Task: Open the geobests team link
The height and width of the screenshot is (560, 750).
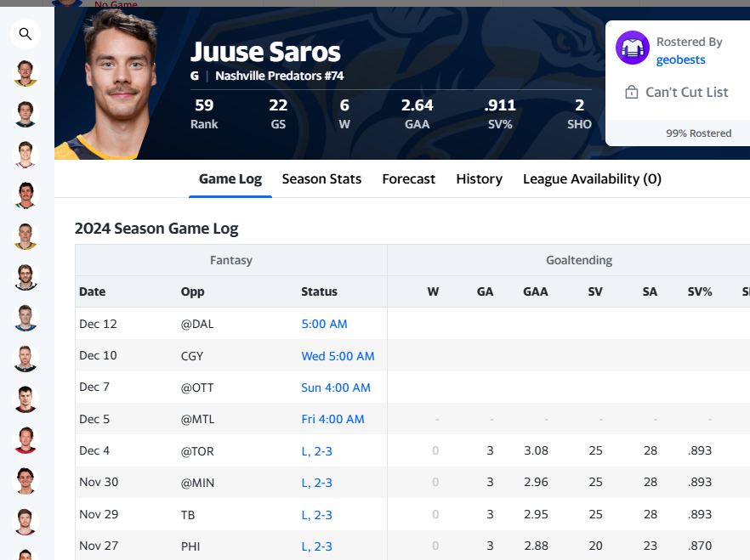Action: [680, 59]
